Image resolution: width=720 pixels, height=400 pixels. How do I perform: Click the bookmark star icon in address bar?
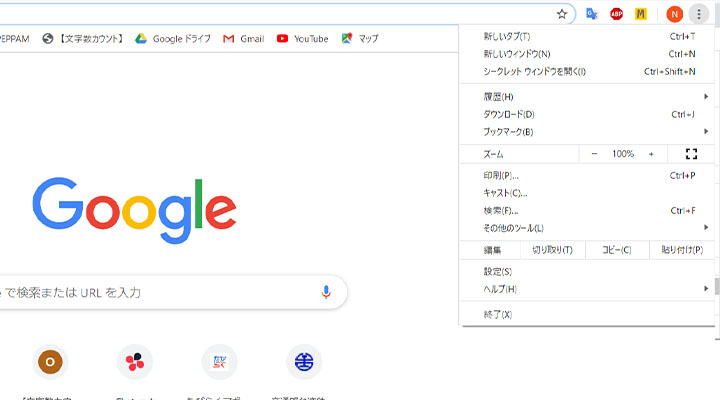562,14
